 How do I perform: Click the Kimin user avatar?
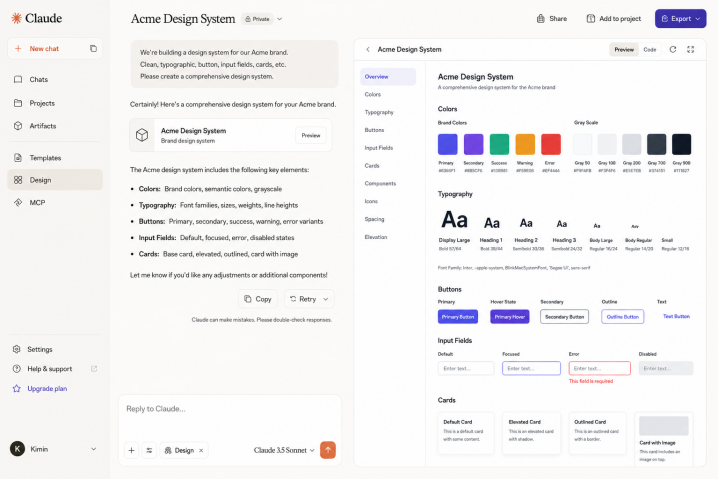17,449
